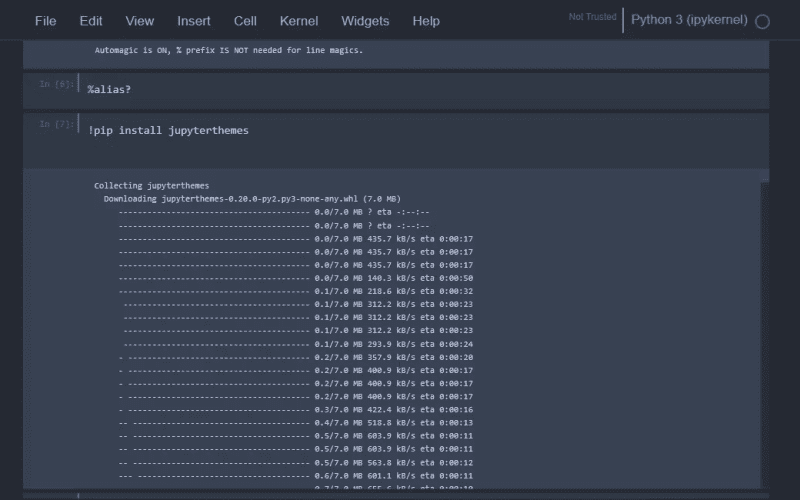
Task: Click the progress line showing 422.4 kB/s
Action: point(296,410)
